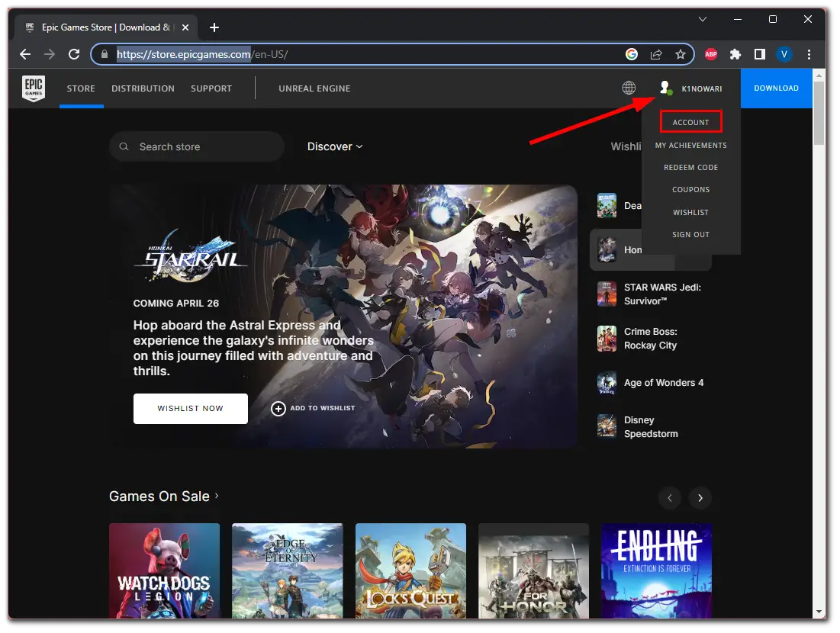
Task: Open the Support tab in navigation
Action: [211, 88]
